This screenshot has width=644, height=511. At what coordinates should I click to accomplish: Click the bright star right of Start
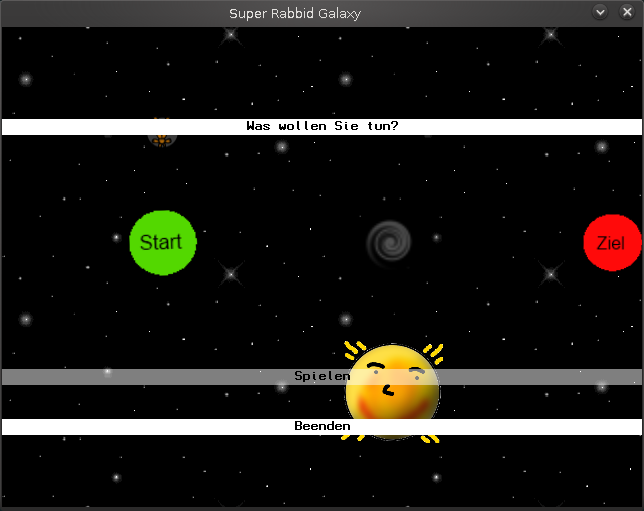[x=231, y=272]
